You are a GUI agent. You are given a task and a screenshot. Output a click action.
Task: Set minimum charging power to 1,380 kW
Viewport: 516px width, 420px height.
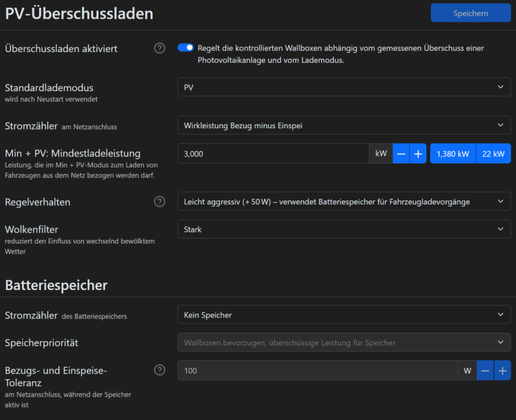click(x=453, y=153)
